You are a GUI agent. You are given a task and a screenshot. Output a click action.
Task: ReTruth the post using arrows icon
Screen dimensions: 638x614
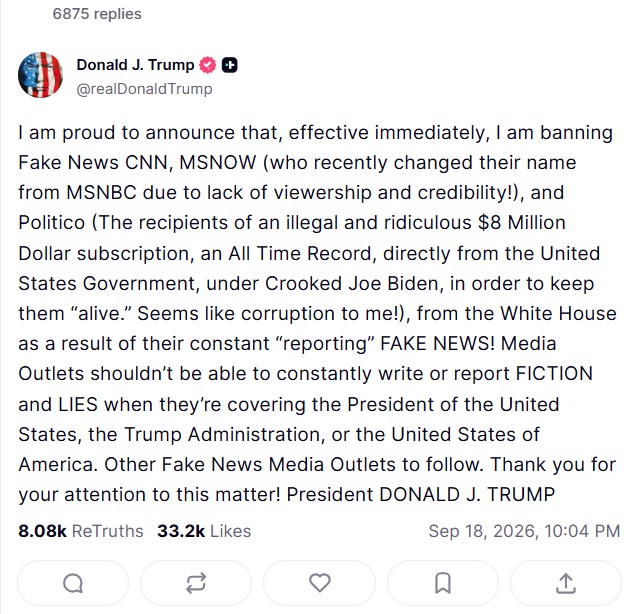[x=196, y=583]
